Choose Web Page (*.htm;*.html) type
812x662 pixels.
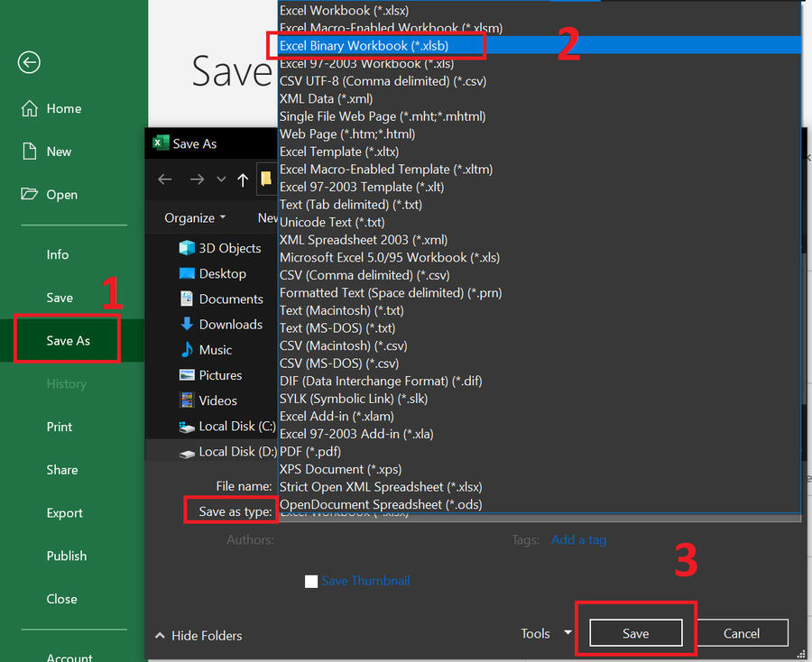540,133
